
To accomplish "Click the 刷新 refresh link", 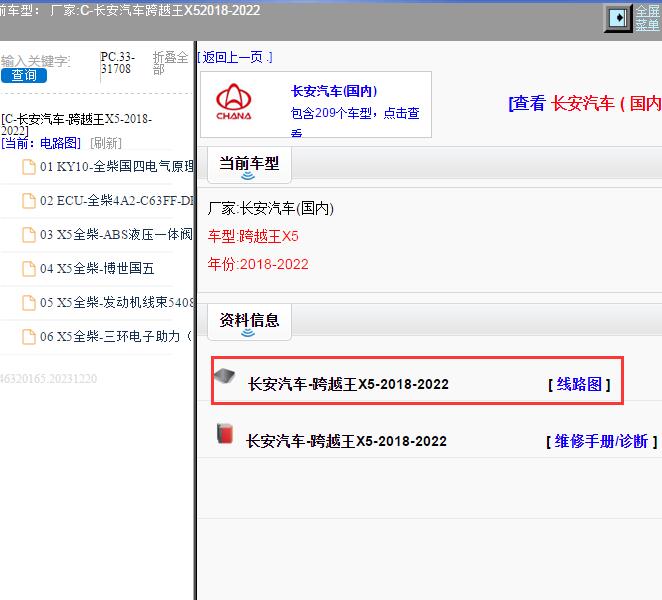I will [106, 143].
